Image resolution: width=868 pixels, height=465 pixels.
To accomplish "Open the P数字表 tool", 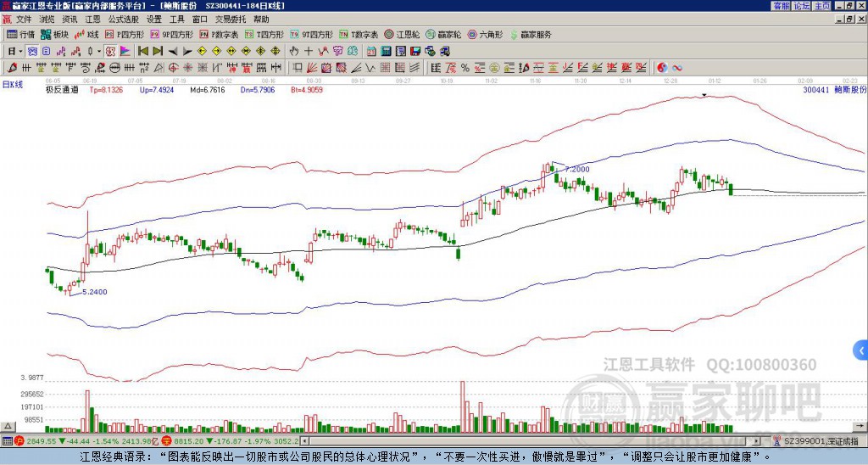I will pos(219,34).
